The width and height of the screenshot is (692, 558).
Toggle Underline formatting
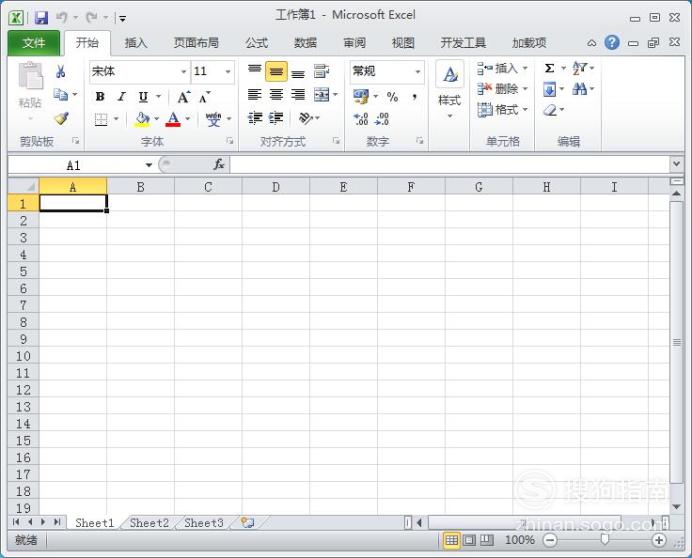143,97
